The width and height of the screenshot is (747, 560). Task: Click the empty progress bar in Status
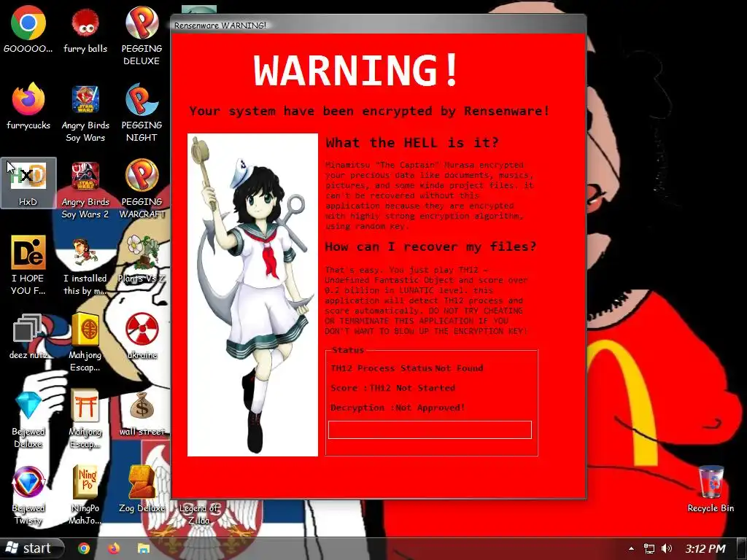430,429
